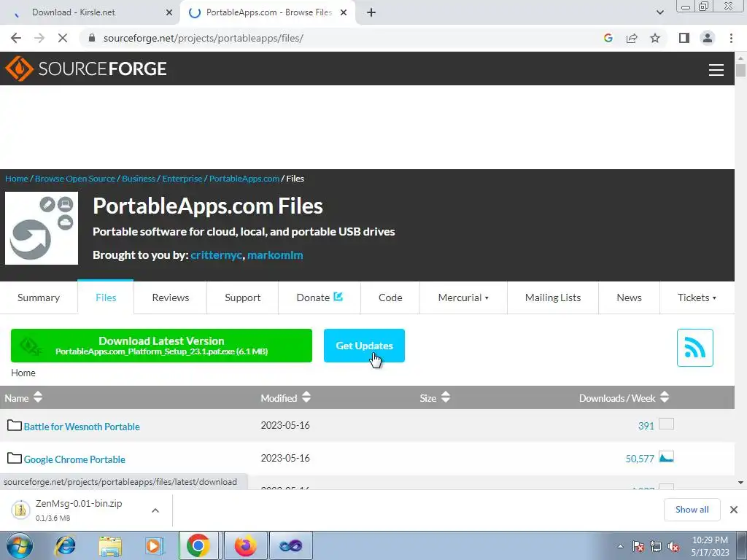Open Battle for Wesnoth Portable folder

[x=82, y=427]
